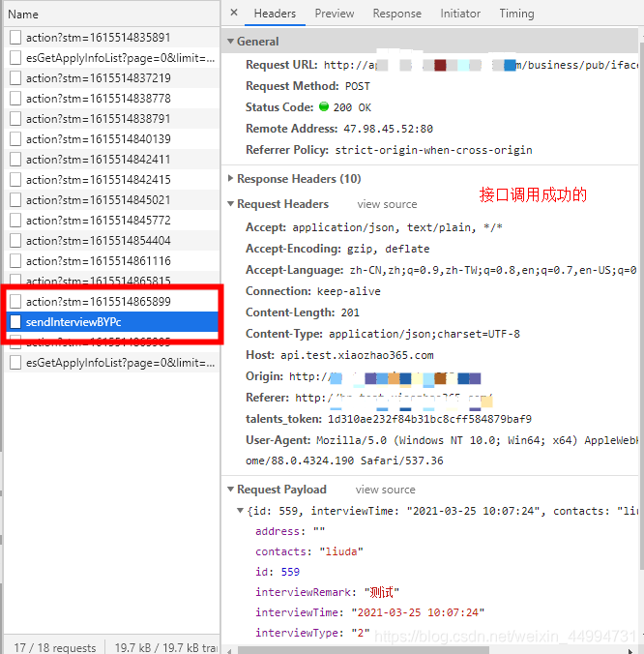The width and height of the screenshot is (644, 654).
Task: Select the Headers tab
Action: click(275, 14)
